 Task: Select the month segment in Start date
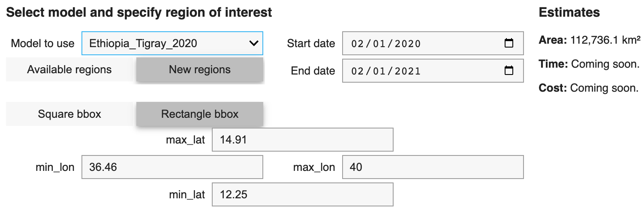click(x=357, y=44)
